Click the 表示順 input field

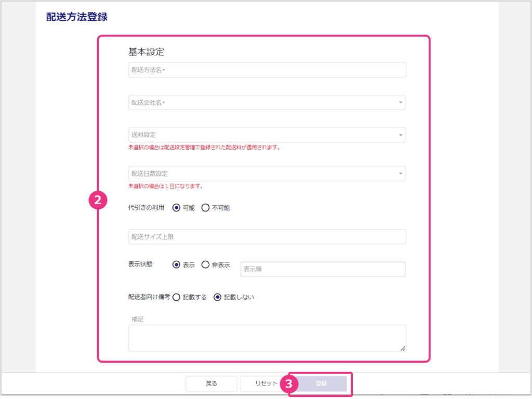(323, 269)
